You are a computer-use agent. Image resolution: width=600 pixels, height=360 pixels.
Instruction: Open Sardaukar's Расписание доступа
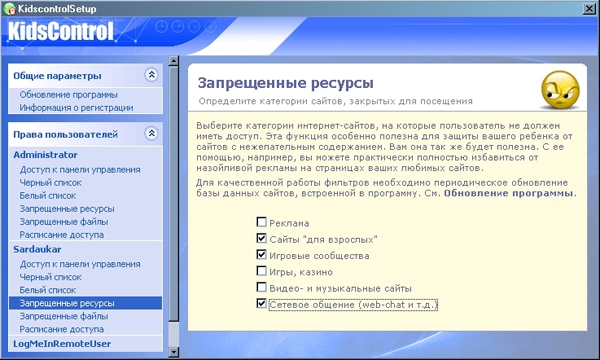tap(62, 329)
